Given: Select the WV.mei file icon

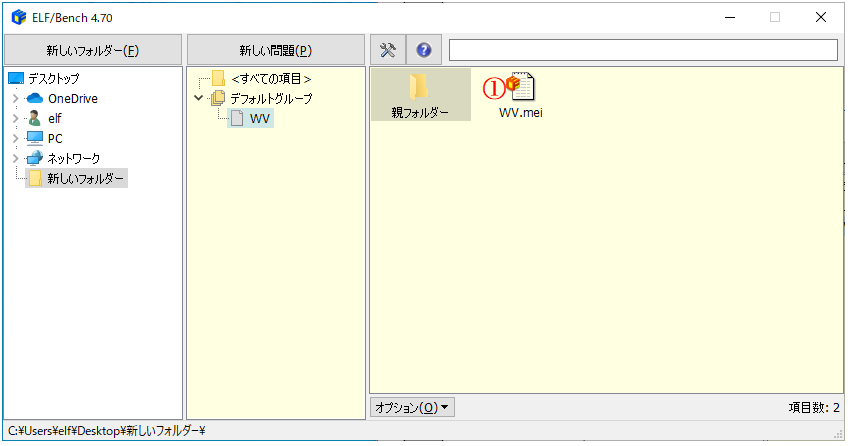Looking at the screenshot, I should coord(521,87).
